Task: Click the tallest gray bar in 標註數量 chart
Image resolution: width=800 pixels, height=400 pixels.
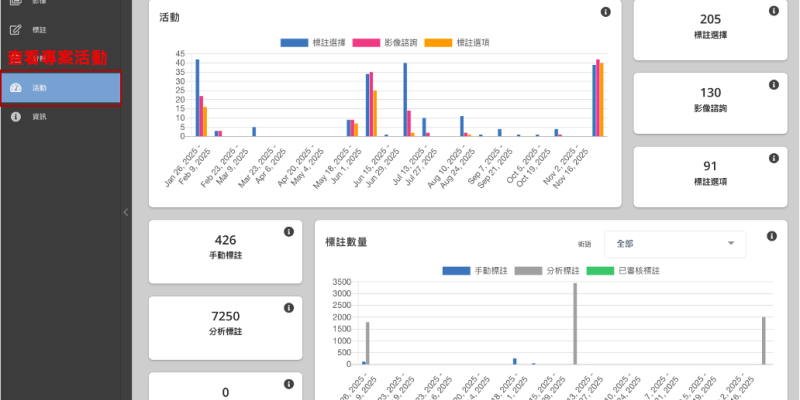Action: click(x=575, y=325)
